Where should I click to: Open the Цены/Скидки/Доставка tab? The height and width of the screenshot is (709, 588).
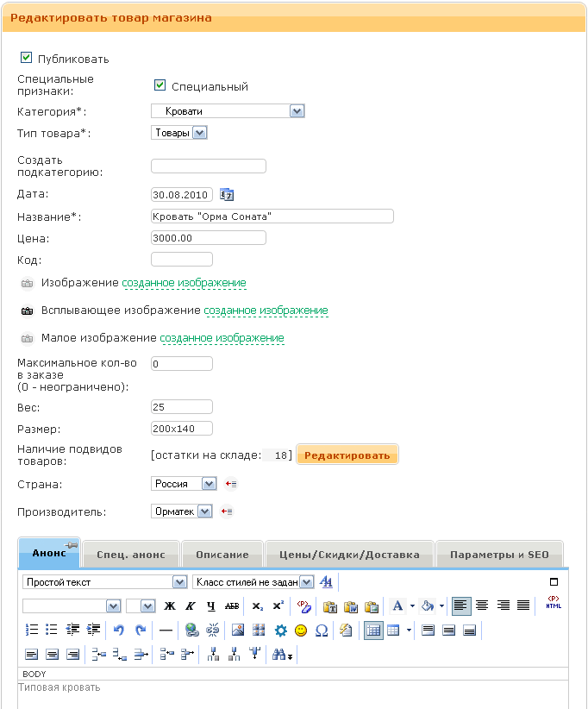click(x=349, y=555)
